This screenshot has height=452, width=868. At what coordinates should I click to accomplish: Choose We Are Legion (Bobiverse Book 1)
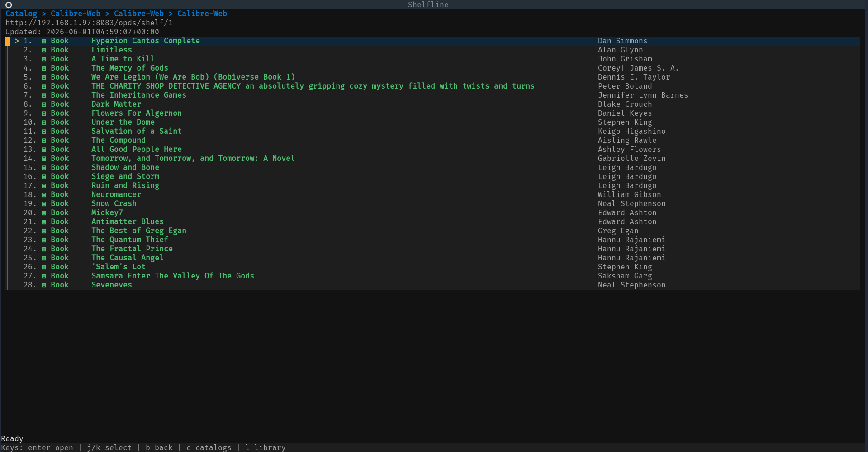click(193, 77)
